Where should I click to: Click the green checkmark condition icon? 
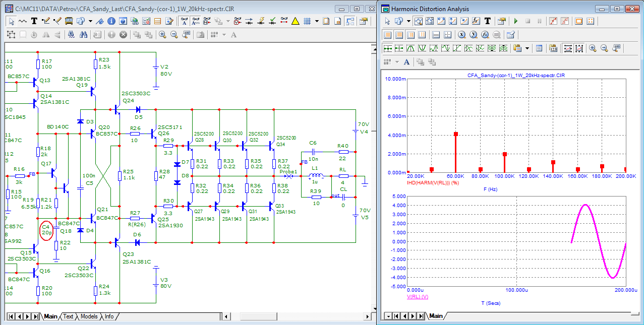click(x=272, y=21)
